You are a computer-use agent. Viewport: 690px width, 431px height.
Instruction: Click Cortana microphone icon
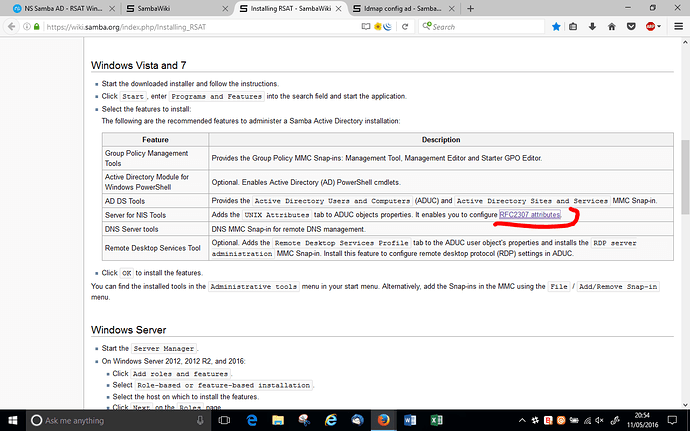(199, 420)
